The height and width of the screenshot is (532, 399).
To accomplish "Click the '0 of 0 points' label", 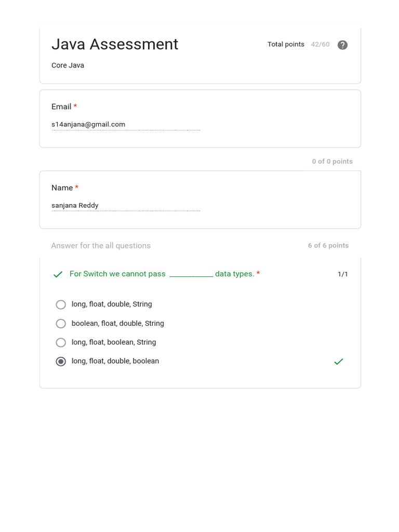I will 332,162.
